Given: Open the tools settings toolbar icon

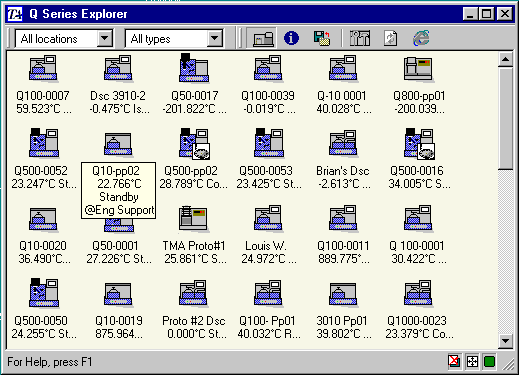Looking at the screenshot, I should (360, 38).
